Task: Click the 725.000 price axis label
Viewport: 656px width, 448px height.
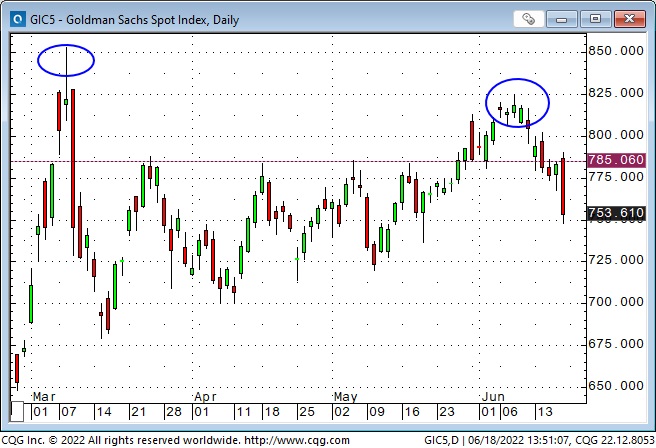Action: click(x=616, y=260)
